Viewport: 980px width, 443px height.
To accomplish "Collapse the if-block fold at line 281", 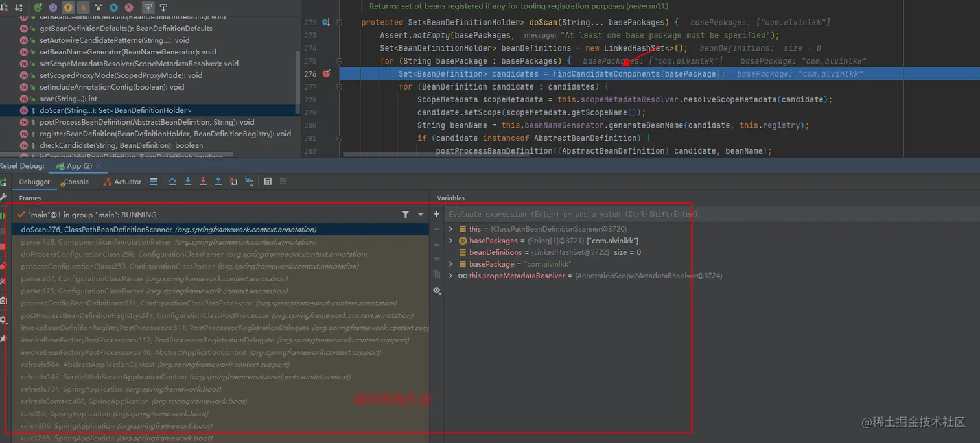I will (339, 138).
